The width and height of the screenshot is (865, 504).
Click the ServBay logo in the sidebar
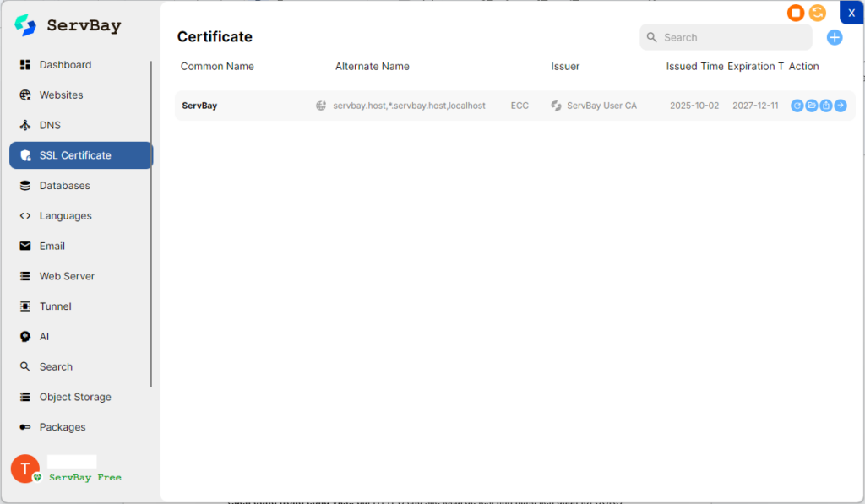point(26,25)
